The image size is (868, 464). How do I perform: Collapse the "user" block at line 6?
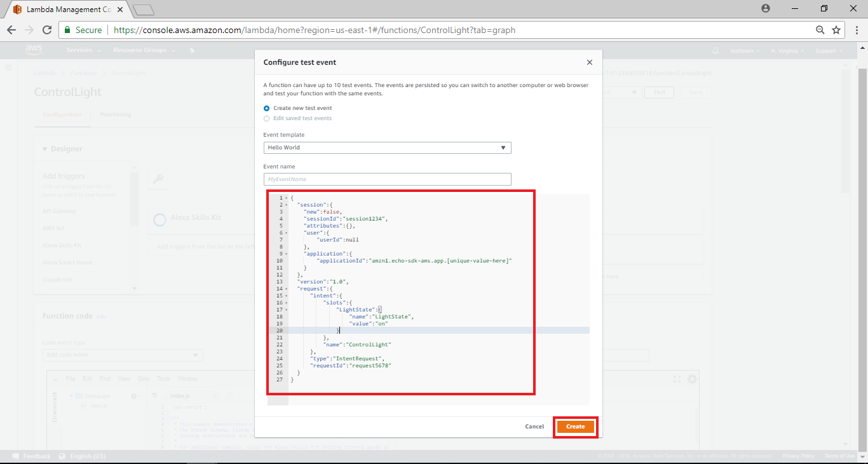(x=287, y=233)
